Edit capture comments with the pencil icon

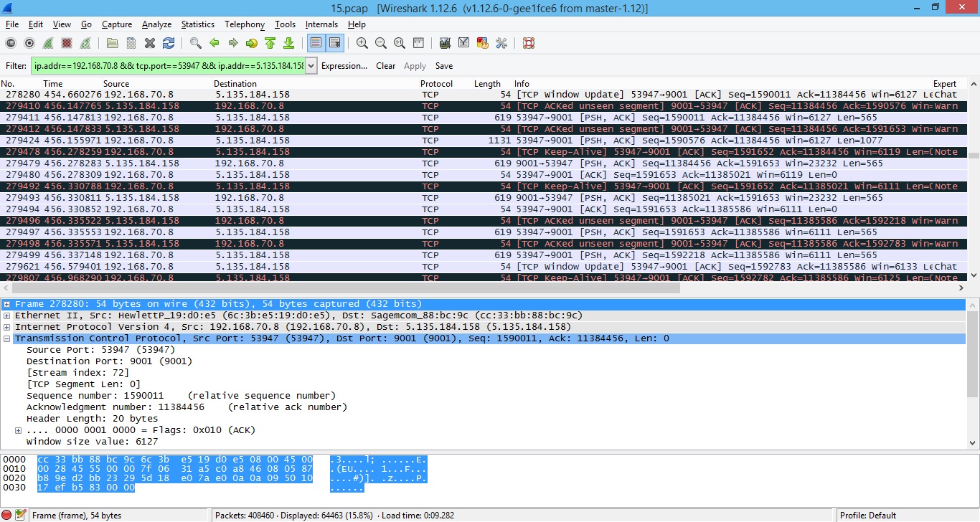pyautogui.click(x=19, y=514)
